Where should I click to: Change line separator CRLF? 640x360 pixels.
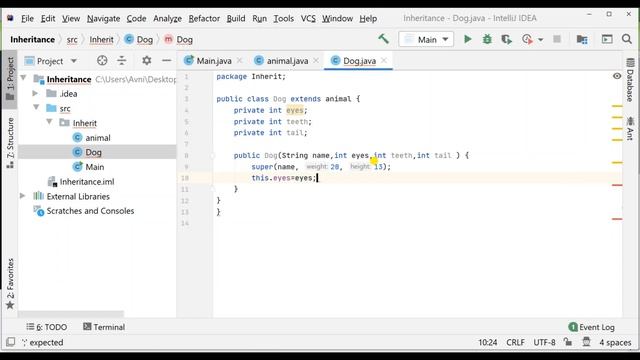click(x=515, y=342)
